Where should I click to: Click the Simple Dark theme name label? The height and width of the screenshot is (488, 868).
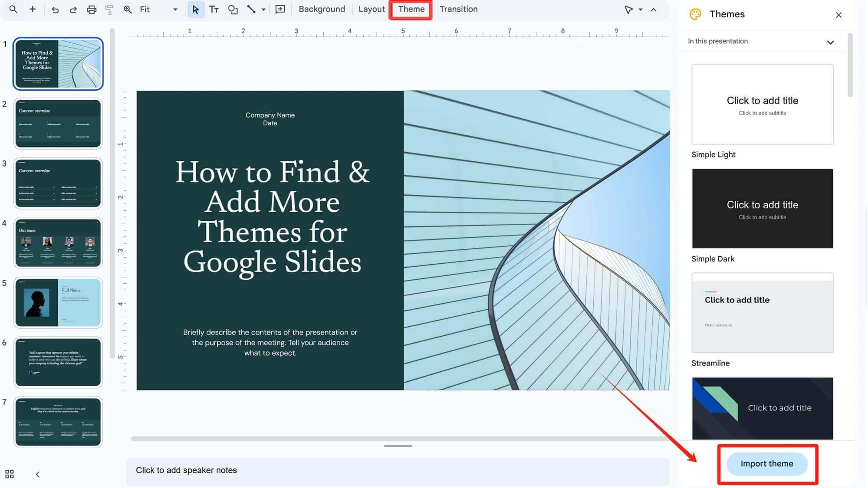(713, 259)
